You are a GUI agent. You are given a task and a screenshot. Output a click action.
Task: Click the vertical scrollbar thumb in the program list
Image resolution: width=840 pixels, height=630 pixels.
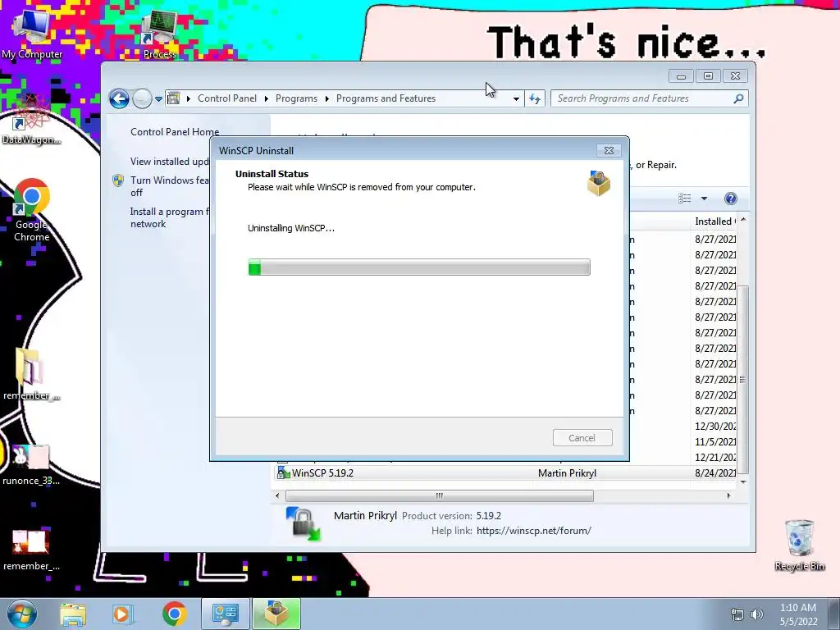pos(743,379)
